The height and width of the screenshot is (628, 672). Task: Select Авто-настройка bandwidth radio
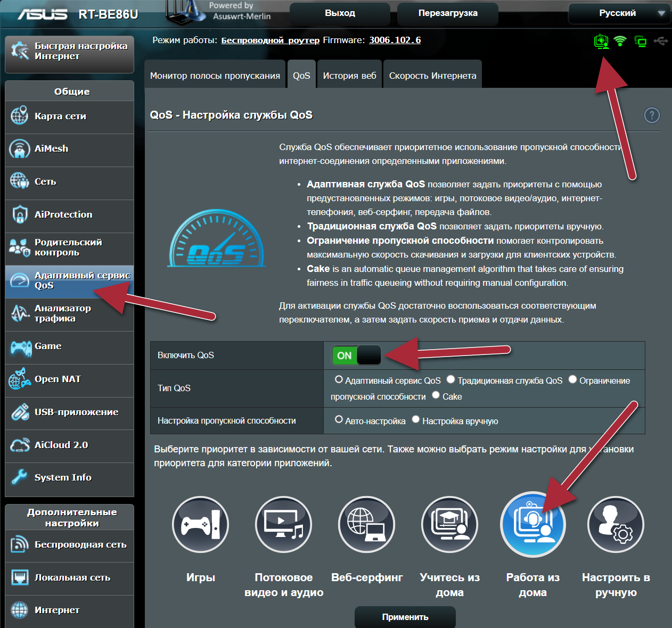click(339, 419)
